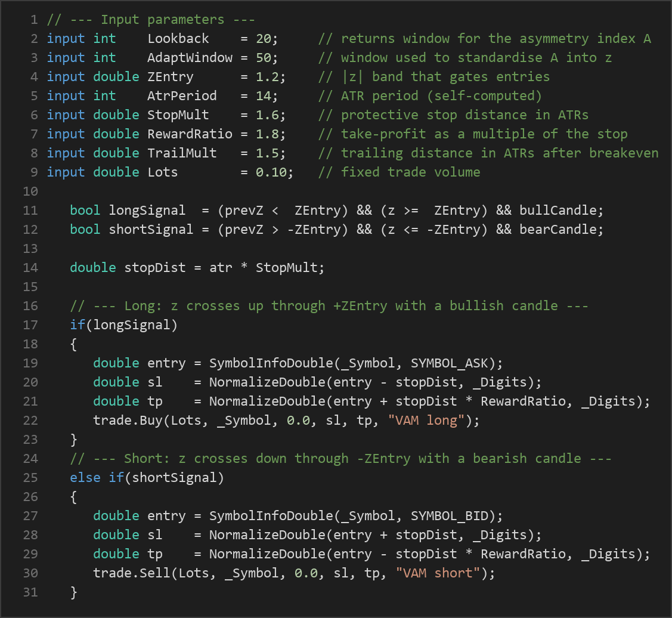
Task: Click the AdaptWindow variable name
Action: tap(190, 58)
